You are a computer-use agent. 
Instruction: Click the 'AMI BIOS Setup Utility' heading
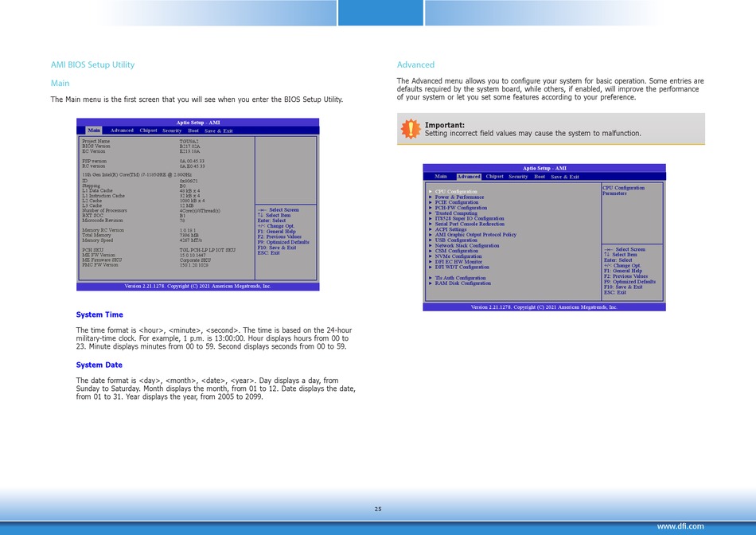point(92,64)
